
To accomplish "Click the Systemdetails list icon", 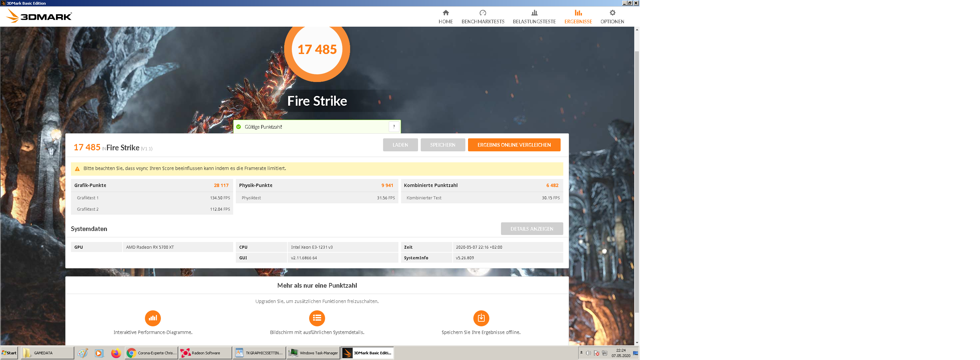I will click(x=316, y=318).
